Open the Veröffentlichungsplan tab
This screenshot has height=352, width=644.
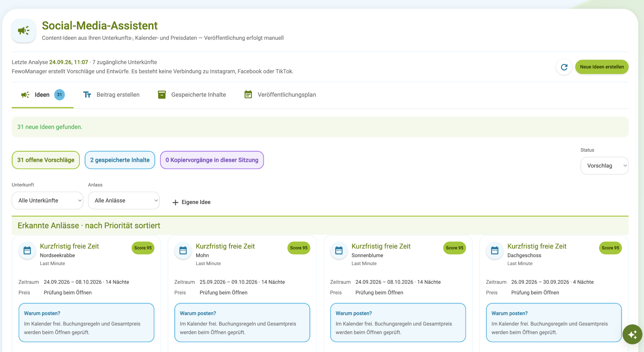pos(280,95)
